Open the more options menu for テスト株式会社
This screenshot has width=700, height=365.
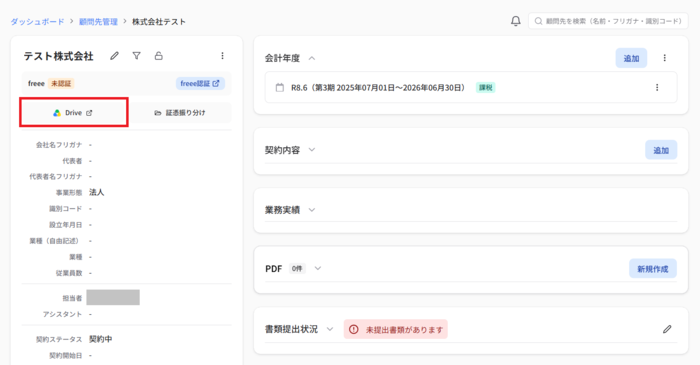click(222, 56)
